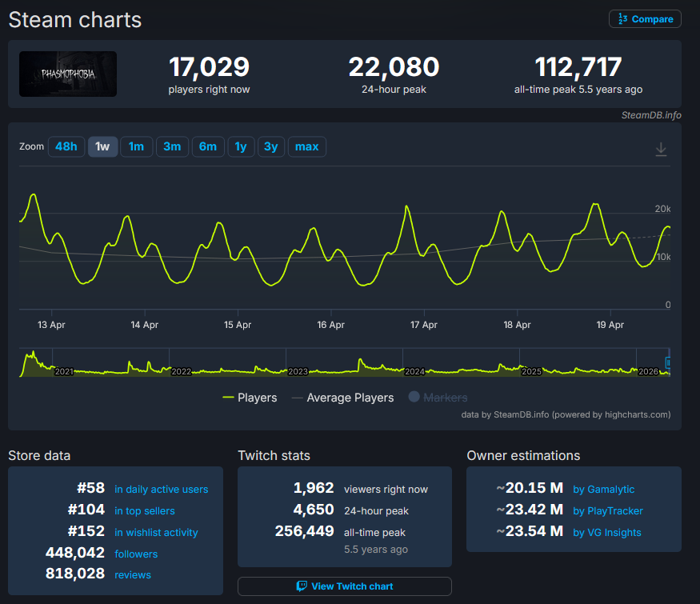Click the 1,962 viewers right now value
700x604 pixels.
pos(314,488)
